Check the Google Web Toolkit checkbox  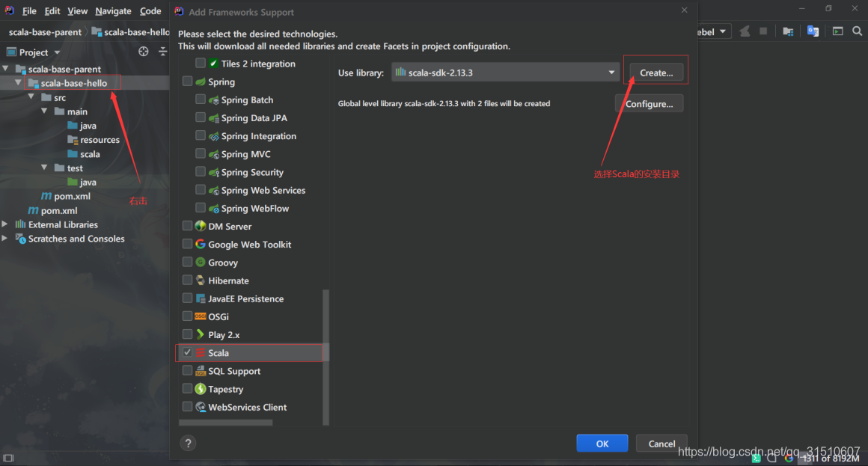pyautogui.click(x=188, y=244)
